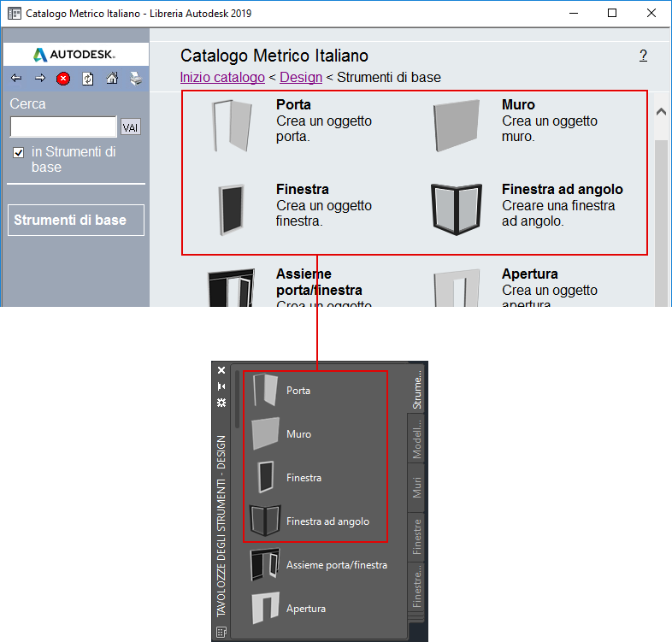Viewport: 672px width, 642px height.
Task: Click the VAI search button
Action: (130, 127)
